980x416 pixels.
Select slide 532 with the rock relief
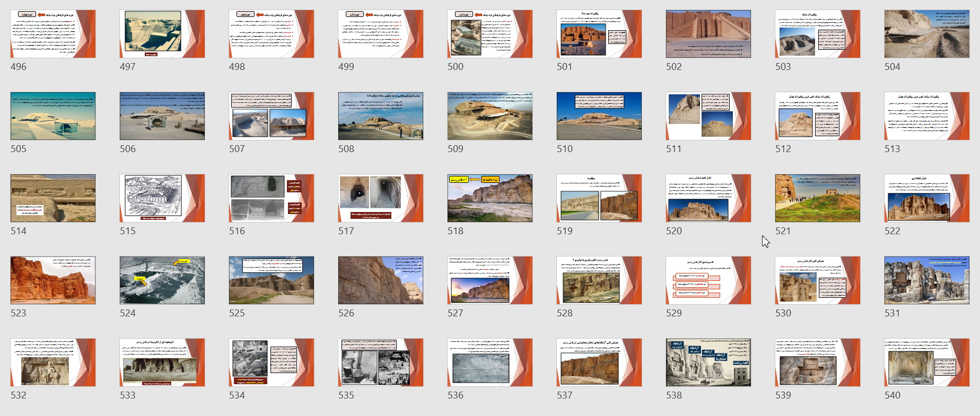tap(53, 362)
